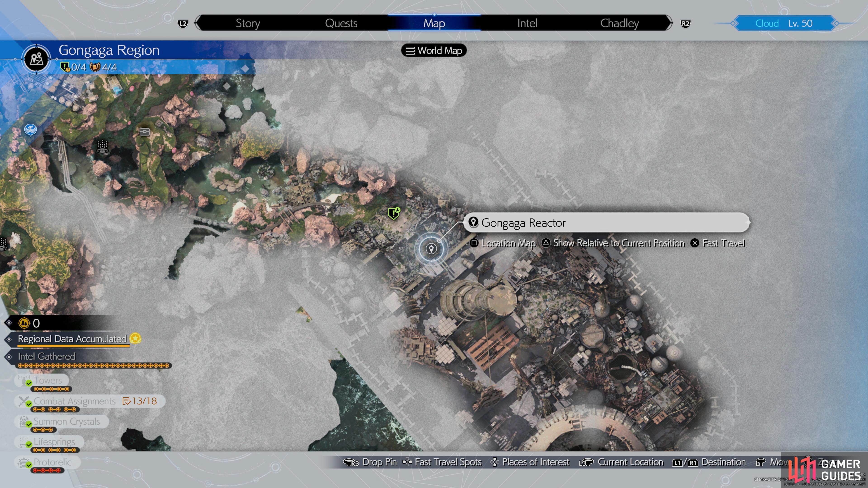
Task: Click the 13/18 assignments counter
Action: coord(140,401)
